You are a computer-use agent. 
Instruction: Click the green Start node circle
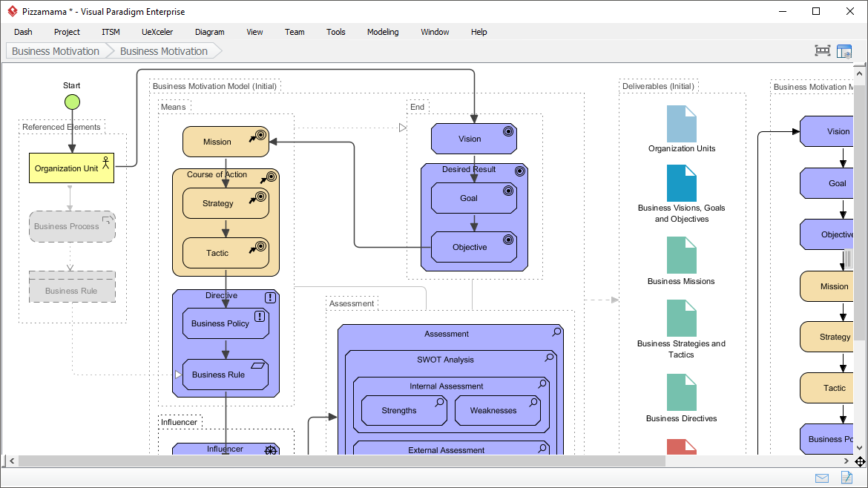coord(72,102)
